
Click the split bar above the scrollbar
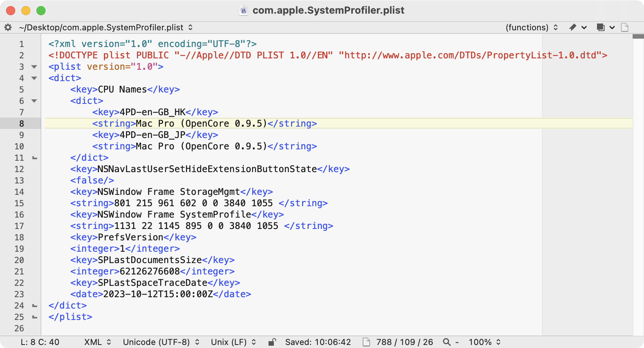[x=638, y=36]
